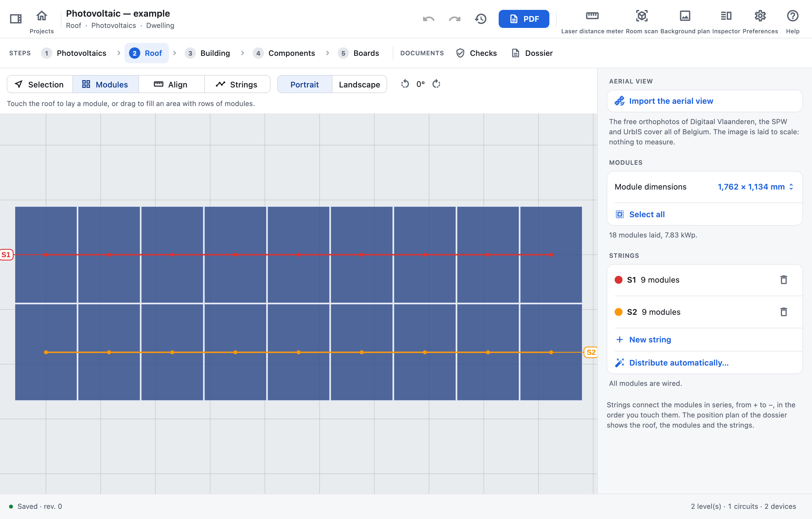Activate the Modules tool mode
The height and width of the screenshot is (519, 812).
point(105,84)
